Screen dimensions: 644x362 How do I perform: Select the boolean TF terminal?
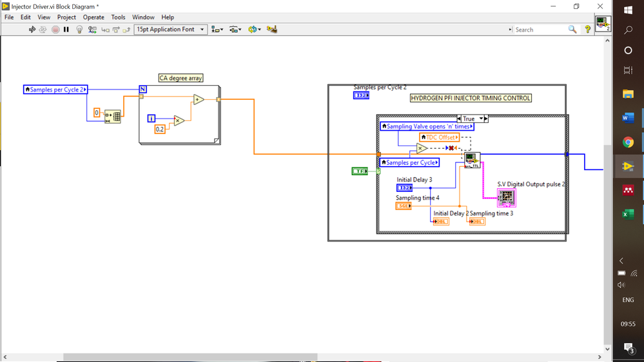click(x=360, y=171)
